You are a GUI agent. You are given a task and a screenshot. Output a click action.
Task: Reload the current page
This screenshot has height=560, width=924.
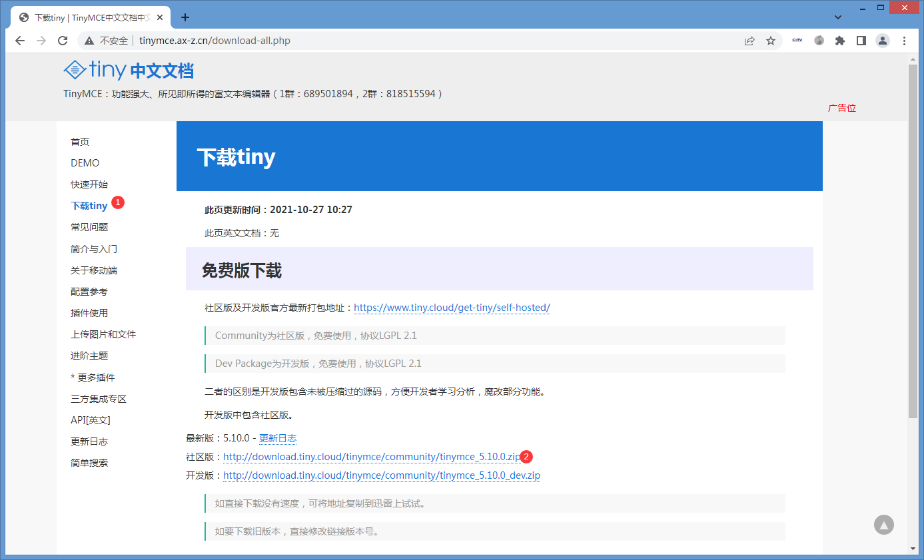(x=63, y=41)
